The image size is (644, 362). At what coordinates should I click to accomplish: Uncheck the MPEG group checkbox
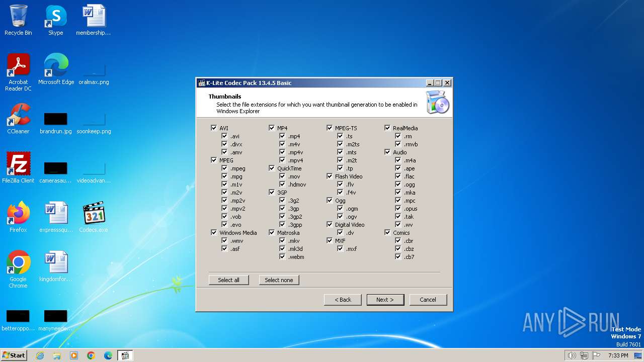point(214,160)
